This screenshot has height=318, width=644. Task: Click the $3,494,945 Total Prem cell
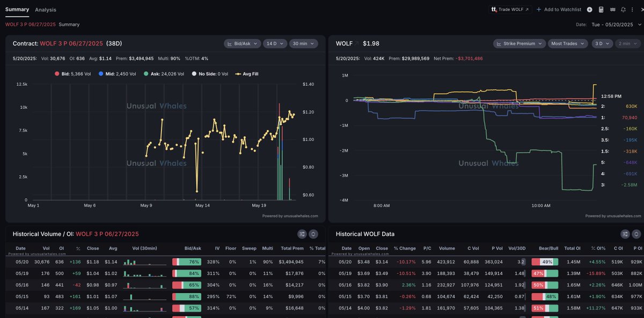(291, 262)
